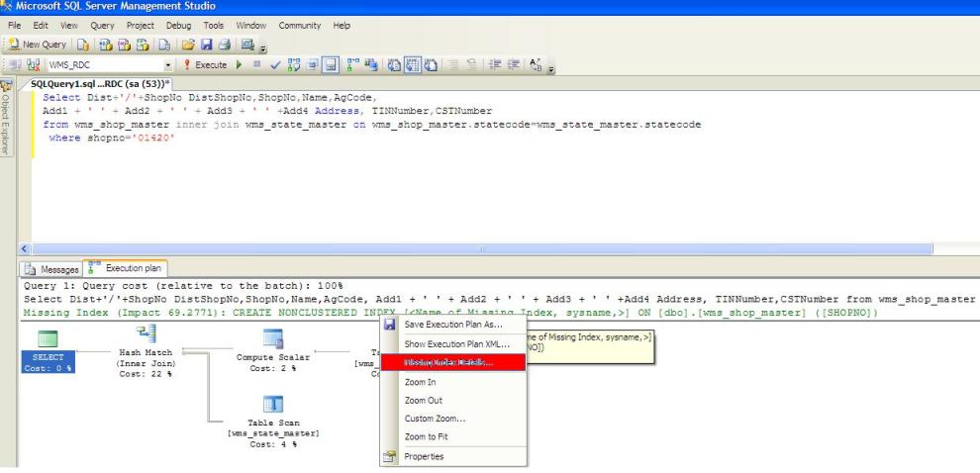This screenshot has height=473, width=980.
Task: Open the Help menu
Action: 342,26
